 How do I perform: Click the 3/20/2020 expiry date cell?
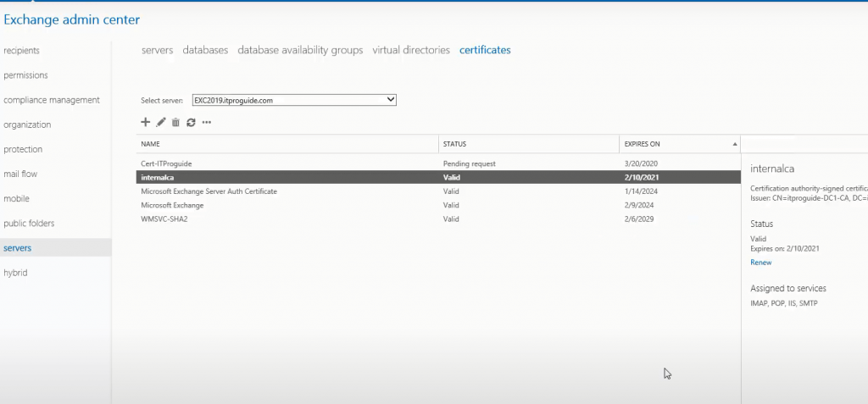[641, 163]
